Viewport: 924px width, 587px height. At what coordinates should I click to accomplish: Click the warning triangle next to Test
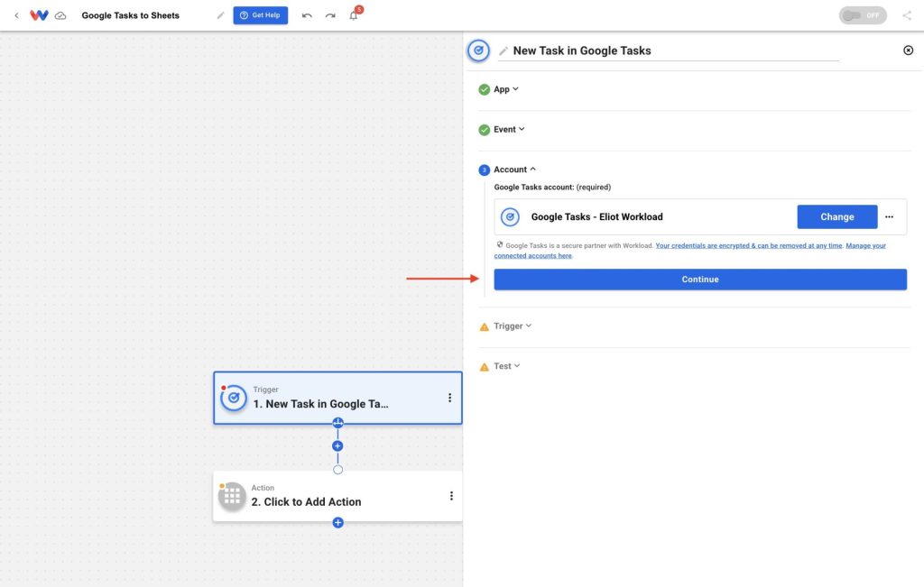click(x=484, y=367)
